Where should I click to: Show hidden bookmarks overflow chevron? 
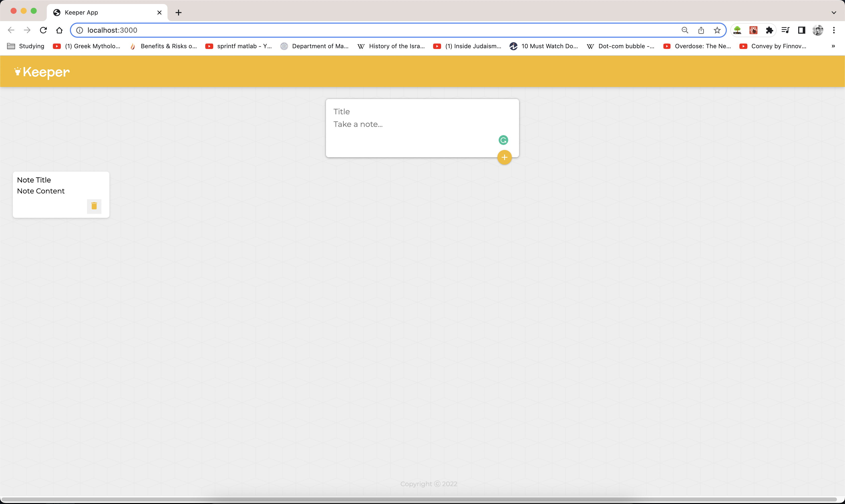pos(833,46)
